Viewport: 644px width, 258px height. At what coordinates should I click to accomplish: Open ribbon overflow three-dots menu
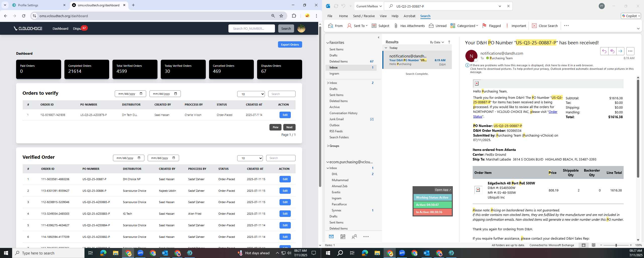566,26
